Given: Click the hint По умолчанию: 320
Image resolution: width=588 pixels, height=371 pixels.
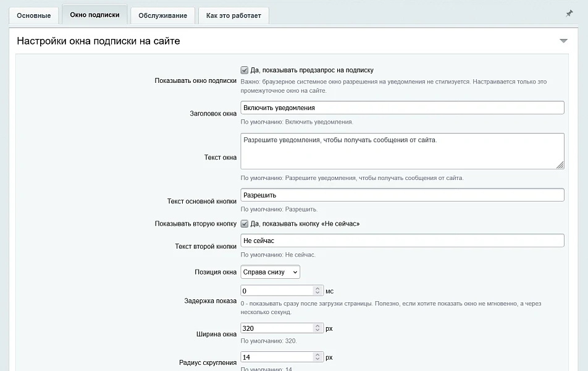Looking at the screenshot, I should [269, 341].
